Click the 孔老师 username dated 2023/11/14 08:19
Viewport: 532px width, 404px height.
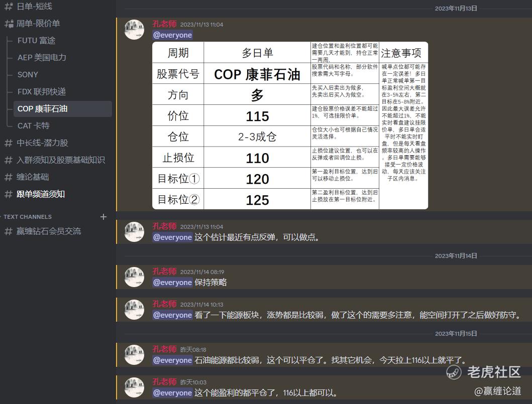pos(165,272)
